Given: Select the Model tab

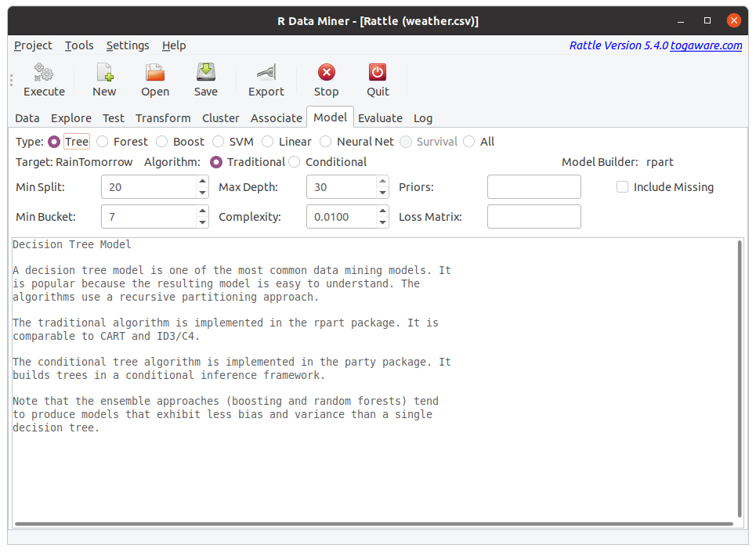Looking at the screenshot, I should (331, 117).
